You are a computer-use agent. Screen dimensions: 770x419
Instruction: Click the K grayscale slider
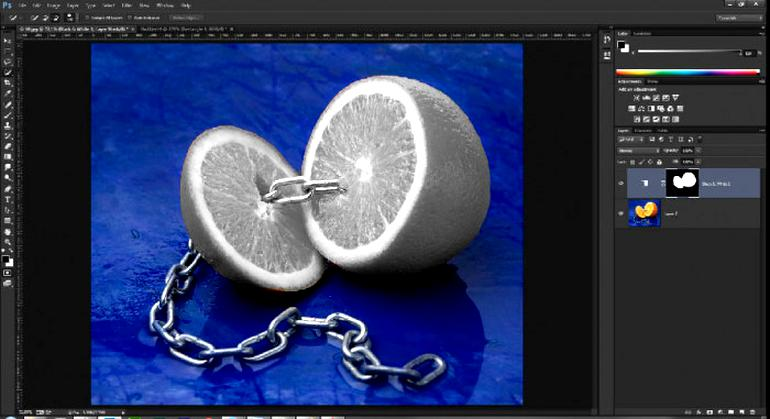coord(688,52)
